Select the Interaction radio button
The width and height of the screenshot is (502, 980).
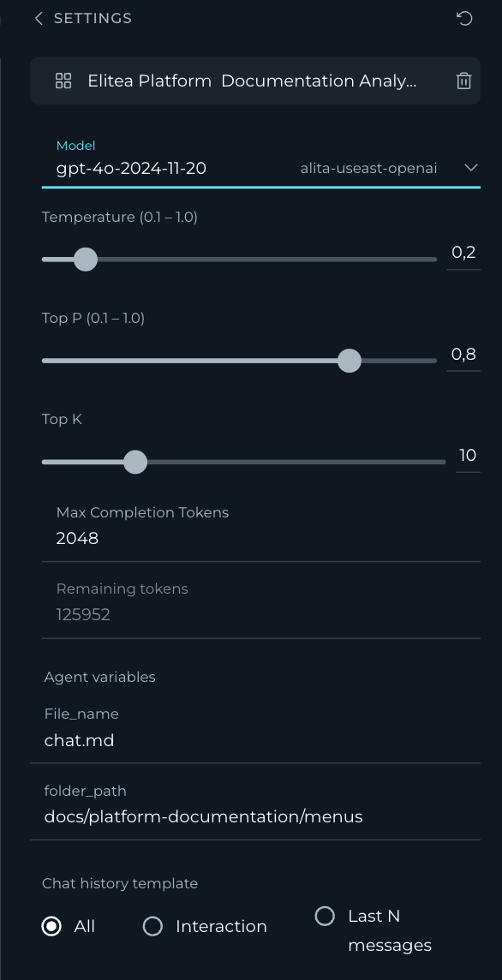click(152, 926)
